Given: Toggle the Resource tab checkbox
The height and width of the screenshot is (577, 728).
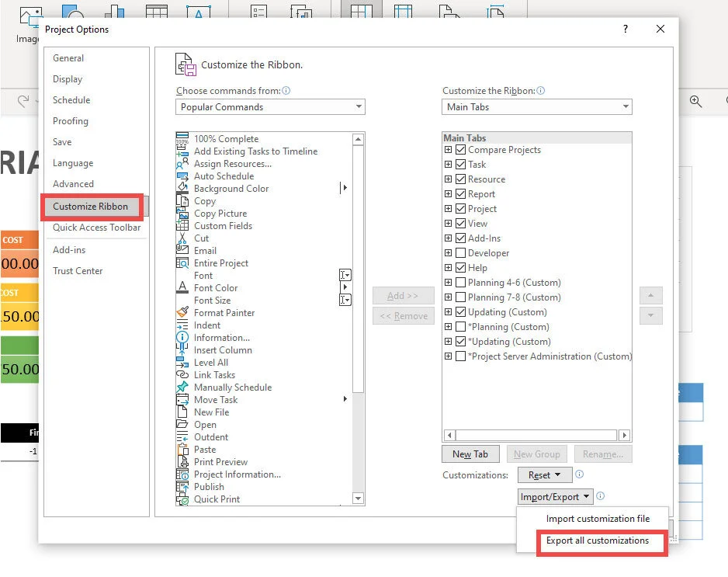Looking at the screenshot, I should click(x=460, y=179).
